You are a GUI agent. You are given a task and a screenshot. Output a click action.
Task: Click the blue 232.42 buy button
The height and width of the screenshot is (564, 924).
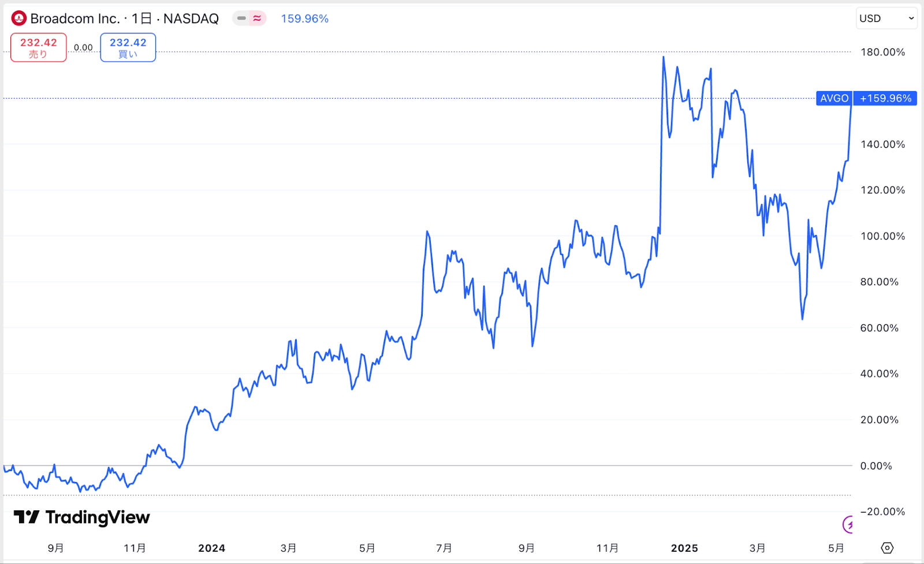coord(128,47)
